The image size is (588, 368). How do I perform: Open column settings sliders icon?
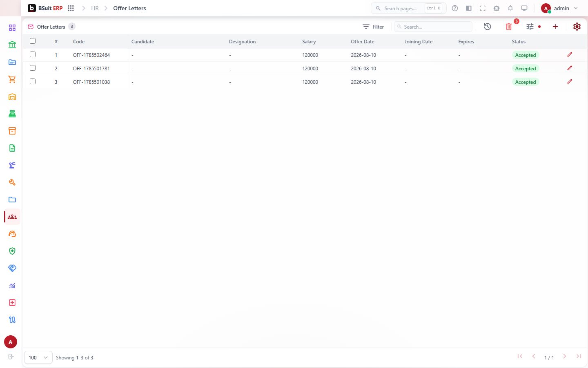click(530, 27)
